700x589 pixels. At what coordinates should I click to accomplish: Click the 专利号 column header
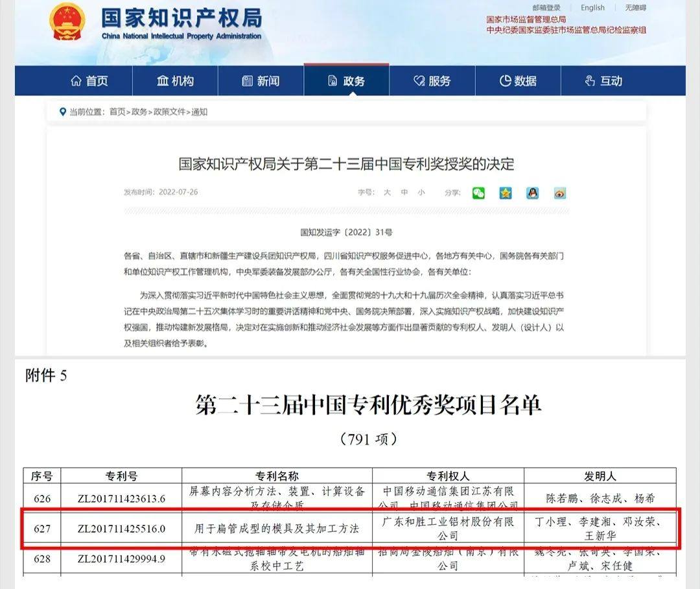pyautogui.click(x=121, y=476)
